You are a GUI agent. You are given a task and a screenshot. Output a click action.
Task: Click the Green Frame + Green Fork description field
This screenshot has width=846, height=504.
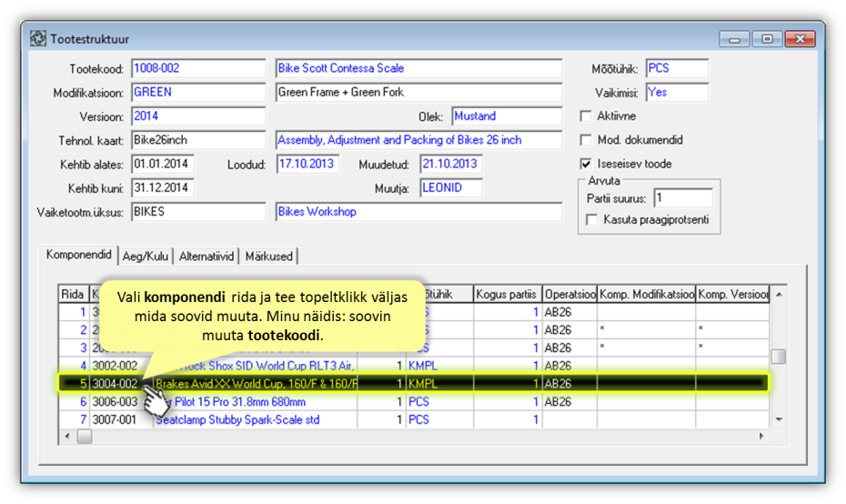[x=418, y=92]
